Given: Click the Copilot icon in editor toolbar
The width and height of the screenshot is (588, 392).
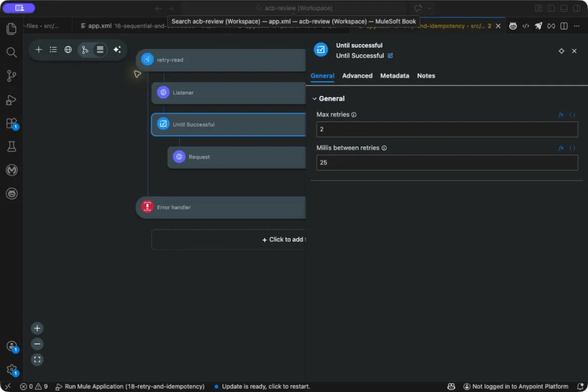Looking at the screenshot, I should [x=513, y=26].
